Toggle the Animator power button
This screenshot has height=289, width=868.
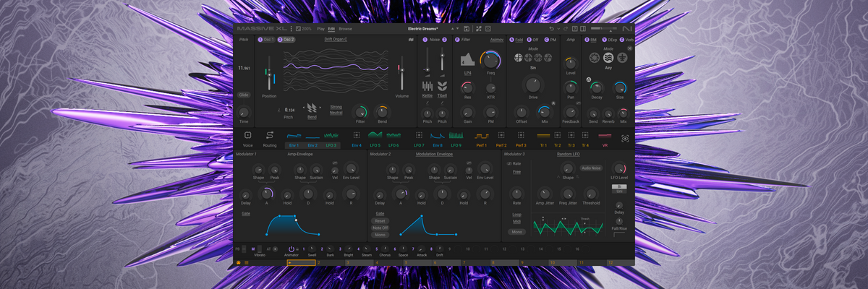[x=292, y=249]
